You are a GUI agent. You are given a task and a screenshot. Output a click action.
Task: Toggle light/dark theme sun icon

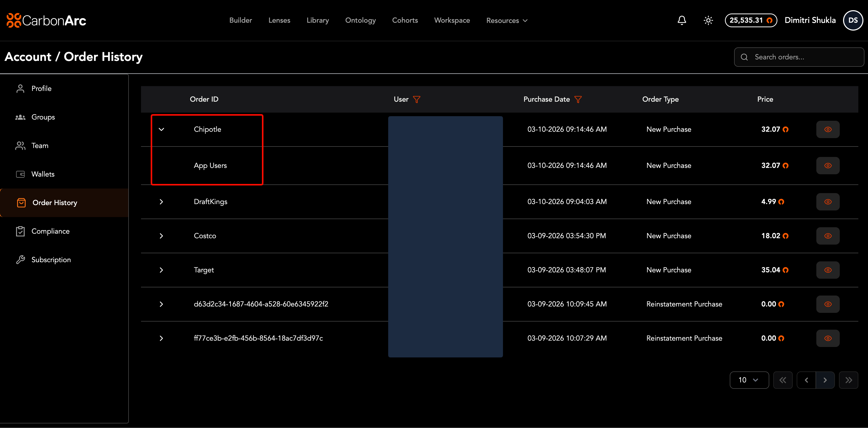[x=708, y=20]
